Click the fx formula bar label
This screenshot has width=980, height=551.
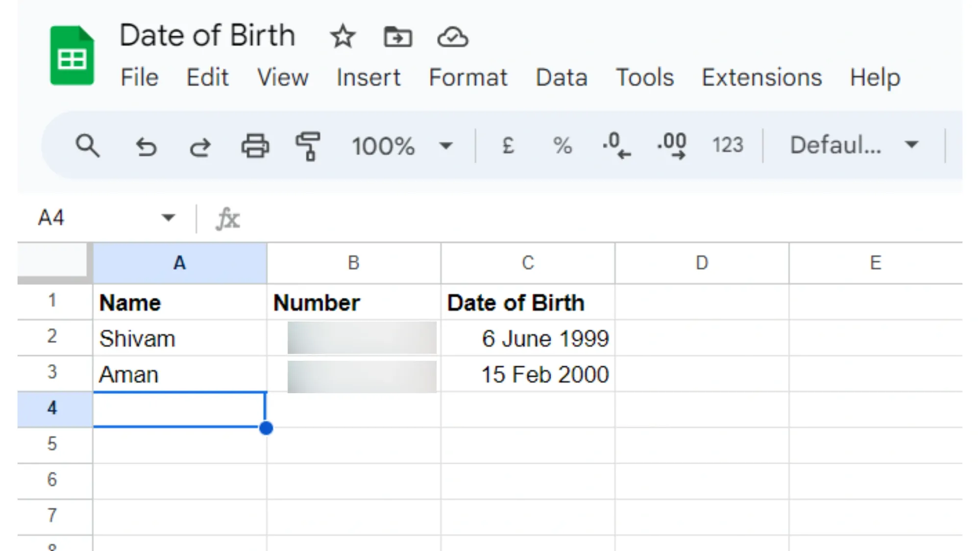pos(229,219)
